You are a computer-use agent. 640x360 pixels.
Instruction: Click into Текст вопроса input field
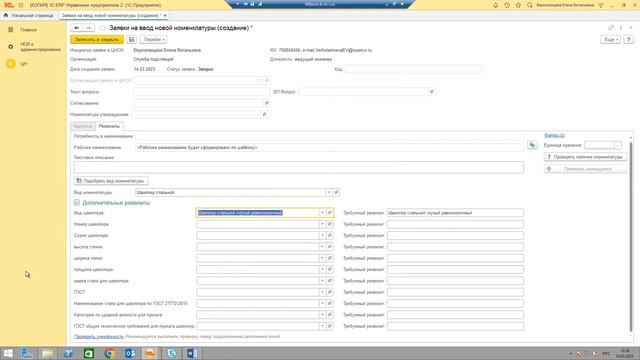pos(201,92)
